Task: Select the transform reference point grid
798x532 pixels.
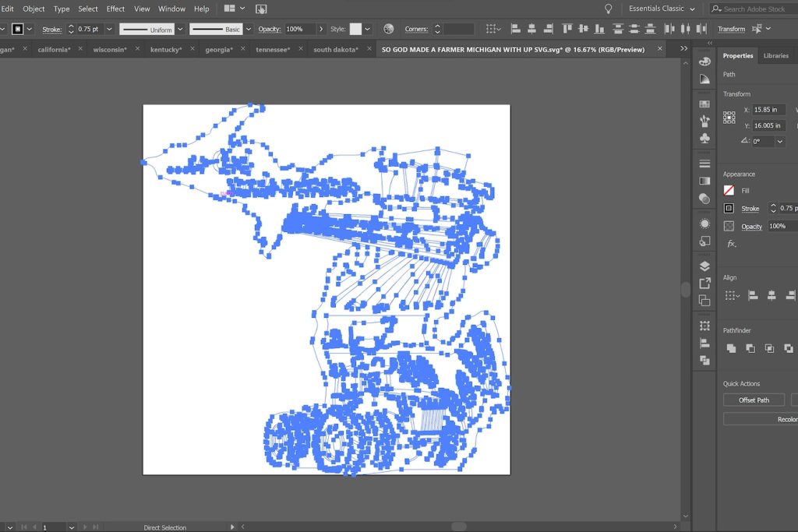Action: pos(729,118)
